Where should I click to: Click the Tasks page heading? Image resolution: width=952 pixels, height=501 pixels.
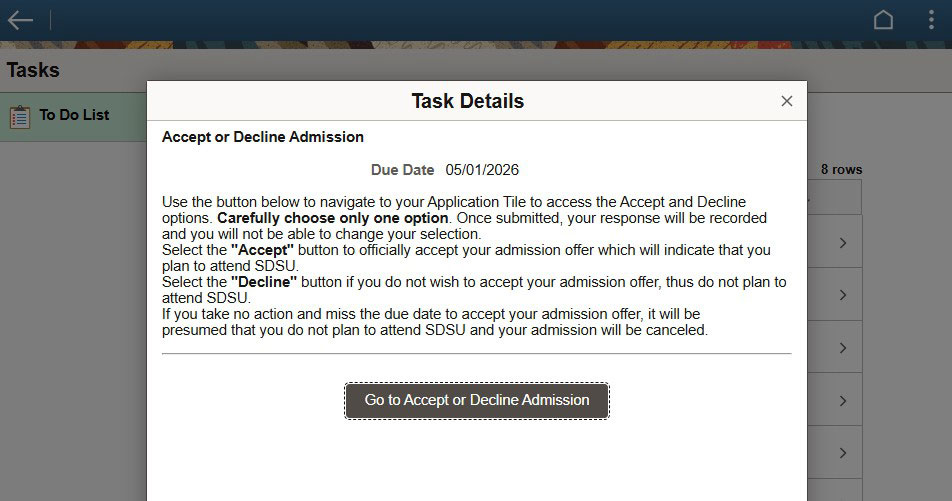(x=33, y=70)
